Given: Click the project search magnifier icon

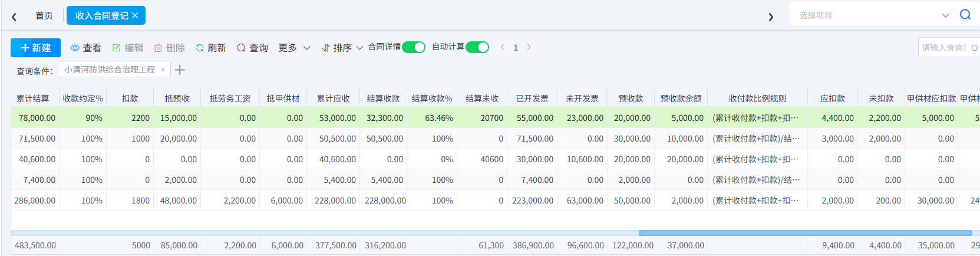Looking at the screenshot, I should click(965, 15).
